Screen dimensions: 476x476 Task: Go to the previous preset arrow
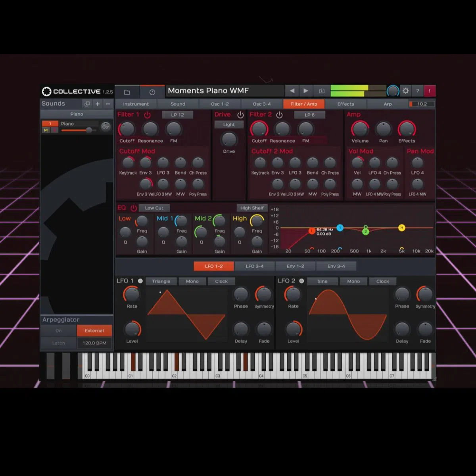(x=292, y=91)
